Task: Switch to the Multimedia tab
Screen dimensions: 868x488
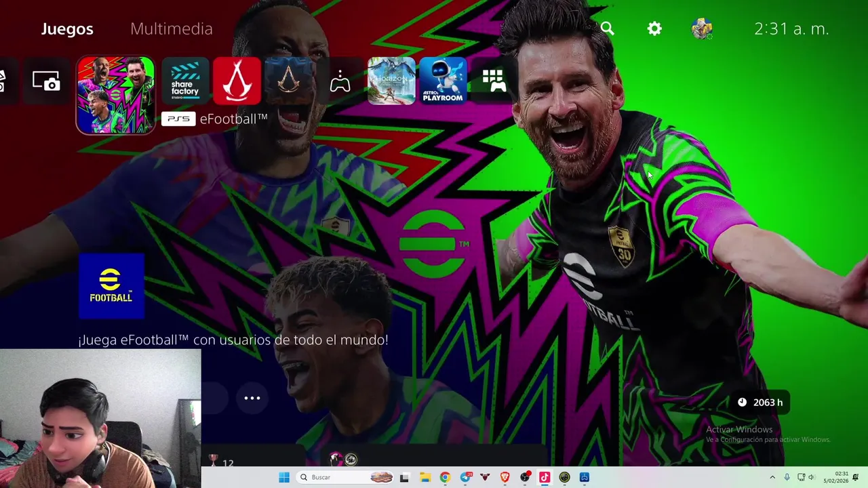Action: (x=172, y=28)
